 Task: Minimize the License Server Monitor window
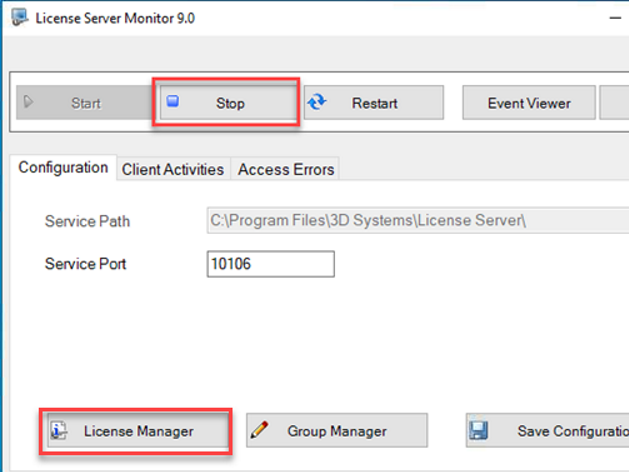point(615,18)
